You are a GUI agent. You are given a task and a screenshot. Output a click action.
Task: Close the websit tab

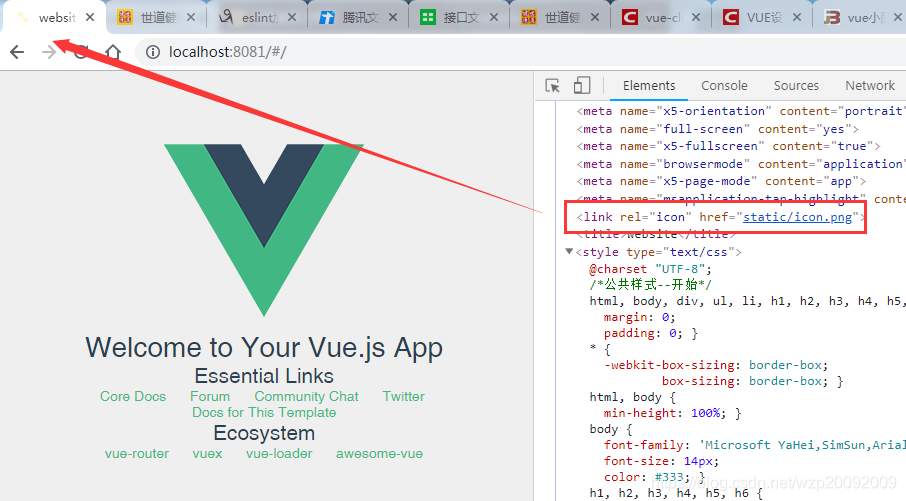coord(90,17)
